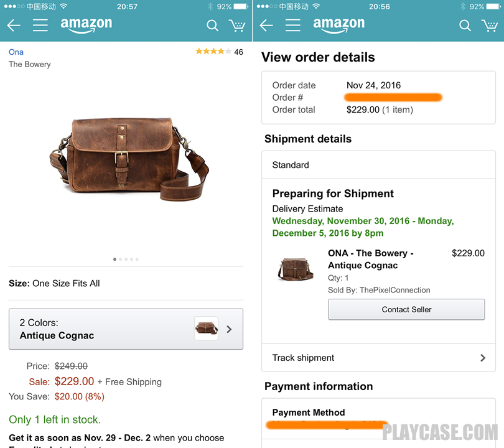Open hamburger menu on product page
504x448 pixels.
point(40,25)
